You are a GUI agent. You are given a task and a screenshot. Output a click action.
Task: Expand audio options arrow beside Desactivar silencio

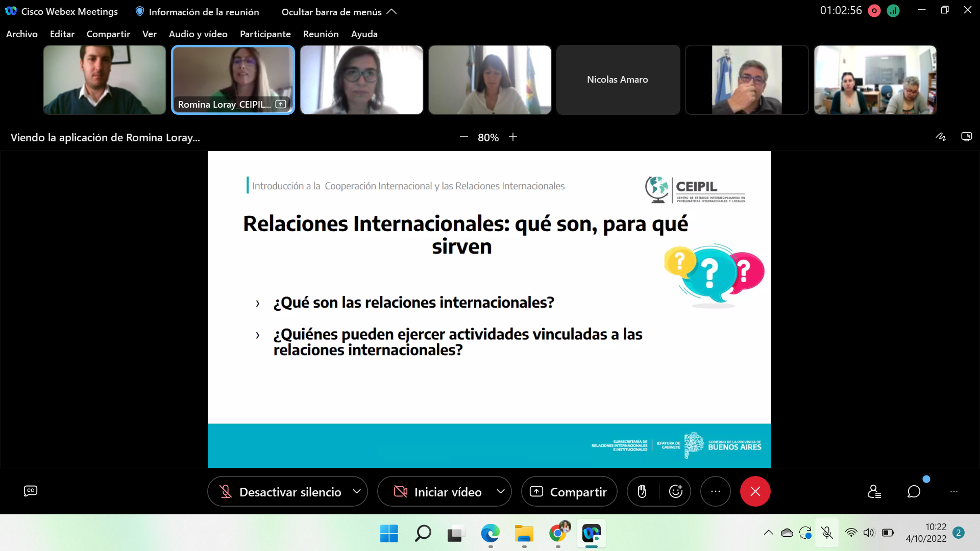[357, 491]
